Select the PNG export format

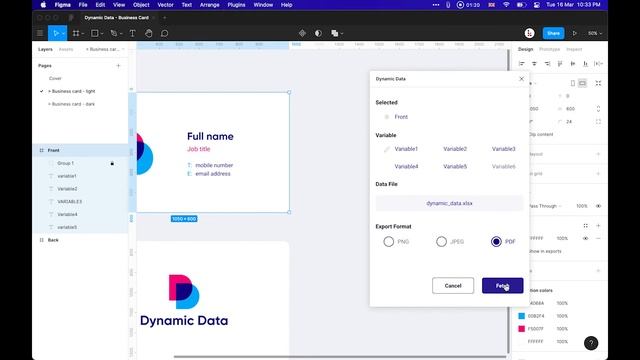click(x=389, y=242)
